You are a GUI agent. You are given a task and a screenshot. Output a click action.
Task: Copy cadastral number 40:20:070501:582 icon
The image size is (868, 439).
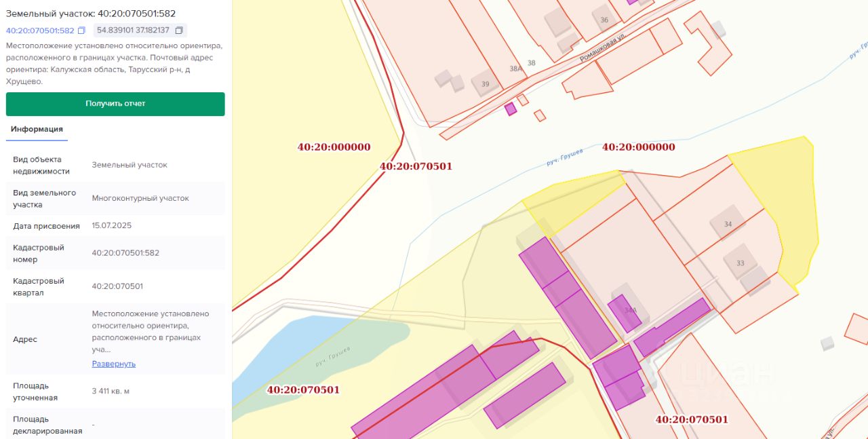point(81,31)
